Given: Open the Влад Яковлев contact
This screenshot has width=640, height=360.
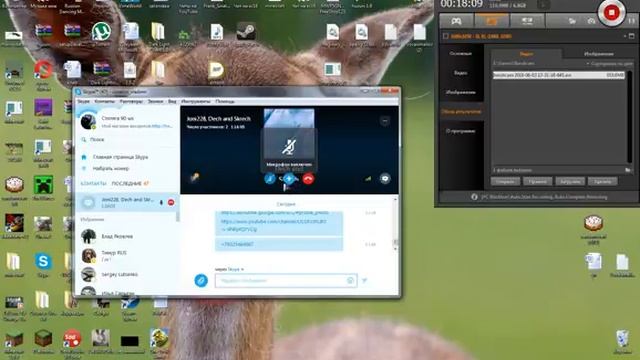Looking at the screenshot, I should [117, 236].
